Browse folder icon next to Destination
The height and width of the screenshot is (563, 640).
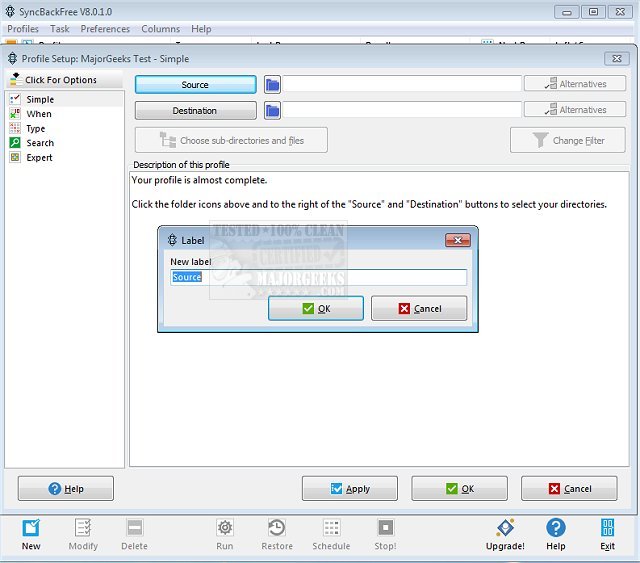click(272, 111)
